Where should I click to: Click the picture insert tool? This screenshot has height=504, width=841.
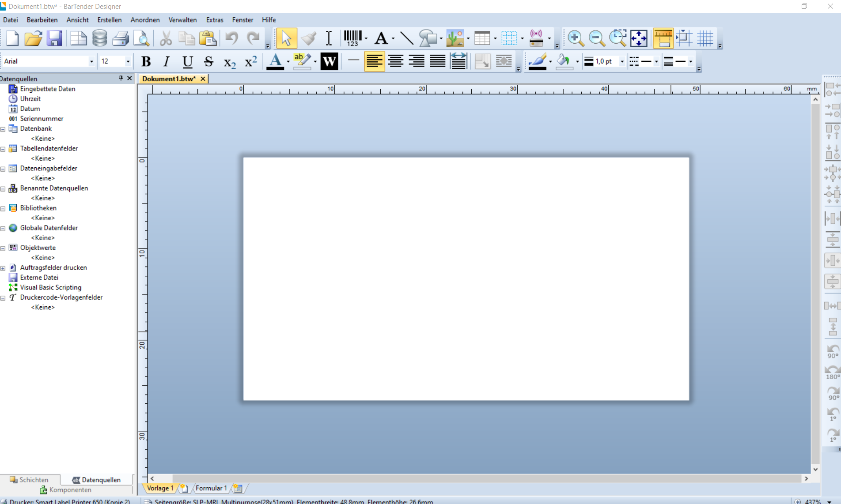pyautogui.click(x=455, y=38)
